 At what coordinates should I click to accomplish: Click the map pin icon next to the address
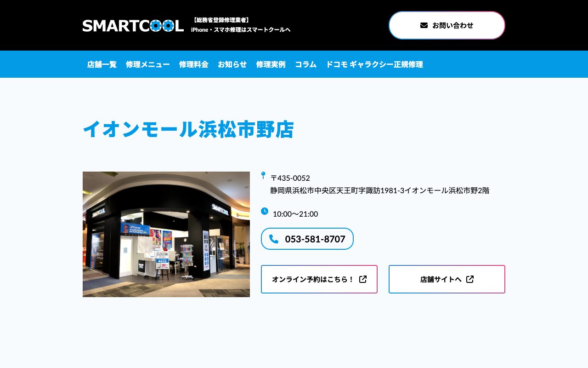click(x=263, y=175)
